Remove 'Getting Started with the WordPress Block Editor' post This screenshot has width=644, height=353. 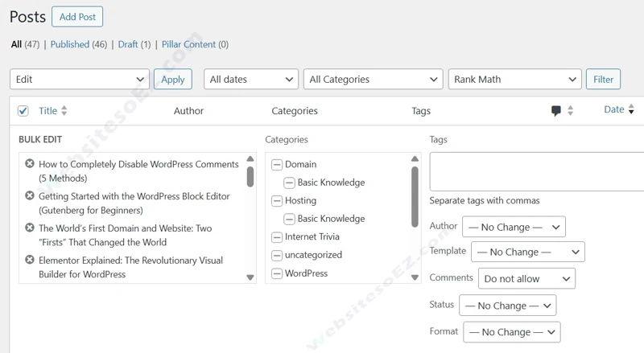(30, 196)
